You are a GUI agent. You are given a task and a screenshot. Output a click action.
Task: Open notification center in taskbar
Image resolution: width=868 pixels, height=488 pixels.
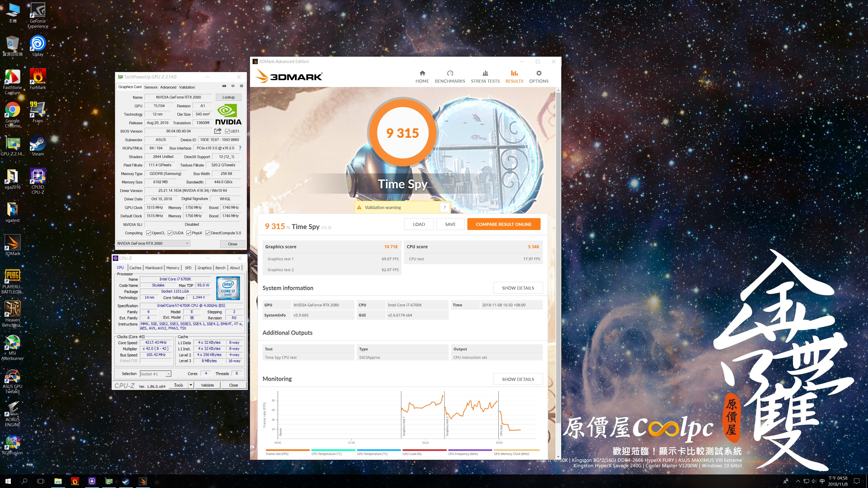pos(857,481)
